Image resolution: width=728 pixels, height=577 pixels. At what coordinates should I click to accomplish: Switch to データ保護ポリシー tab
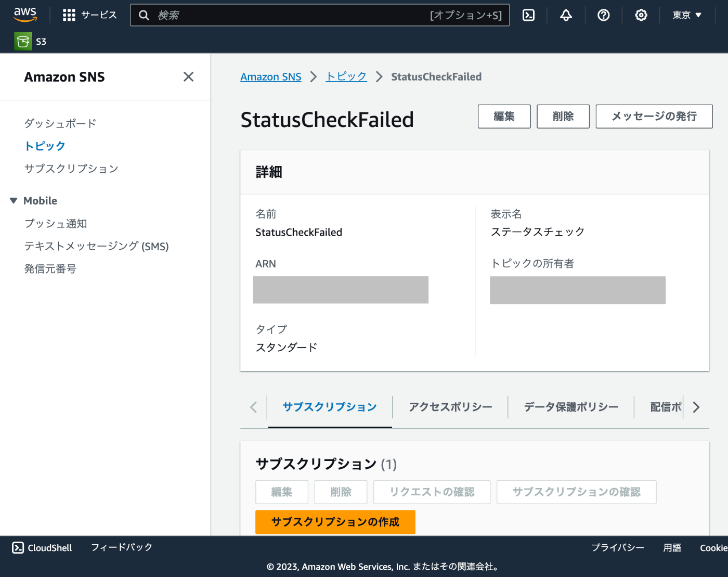coord(571,407)
